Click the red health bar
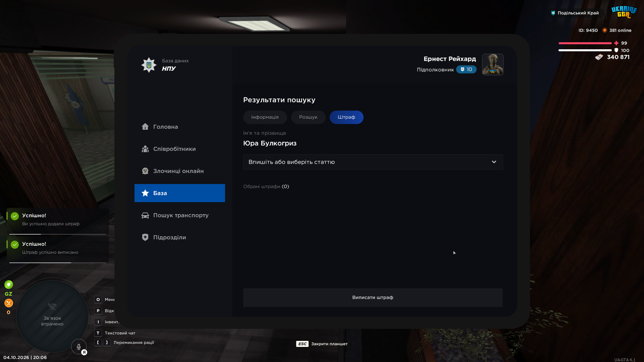644x362 pixels. [x=585, y=43]
